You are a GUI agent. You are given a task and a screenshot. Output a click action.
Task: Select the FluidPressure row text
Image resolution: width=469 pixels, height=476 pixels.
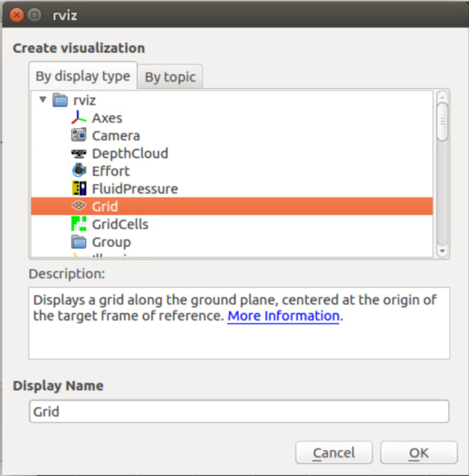pyautogui.click(x=135, y=189)
